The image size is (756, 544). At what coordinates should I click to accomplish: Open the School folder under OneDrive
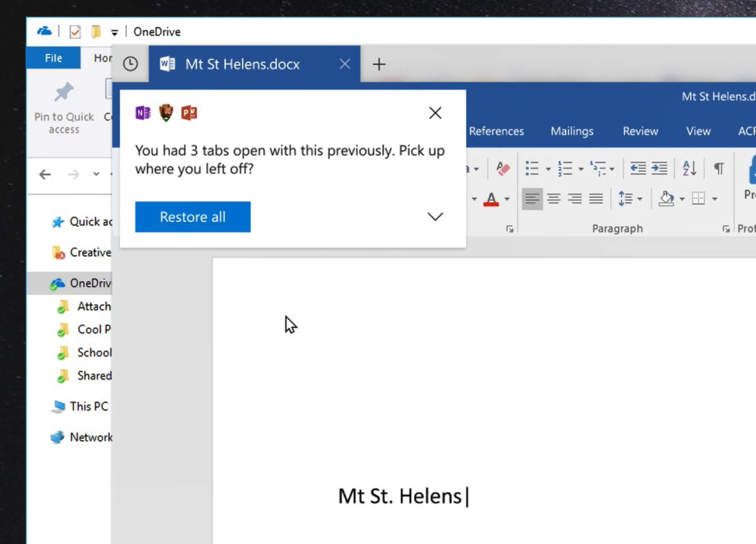pyautogui.click(x=85, y=352)
